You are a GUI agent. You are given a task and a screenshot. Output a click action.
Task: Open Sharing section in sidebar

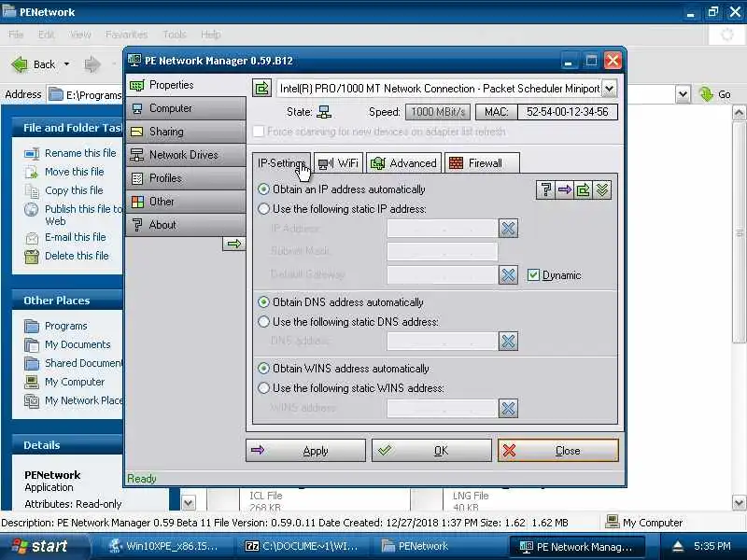[x=186, y=132]
